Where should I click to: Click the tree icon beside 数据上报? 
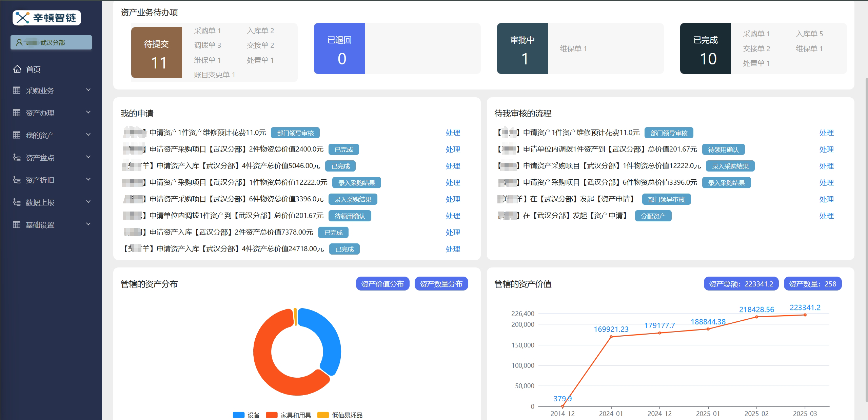tap(17, 202)
